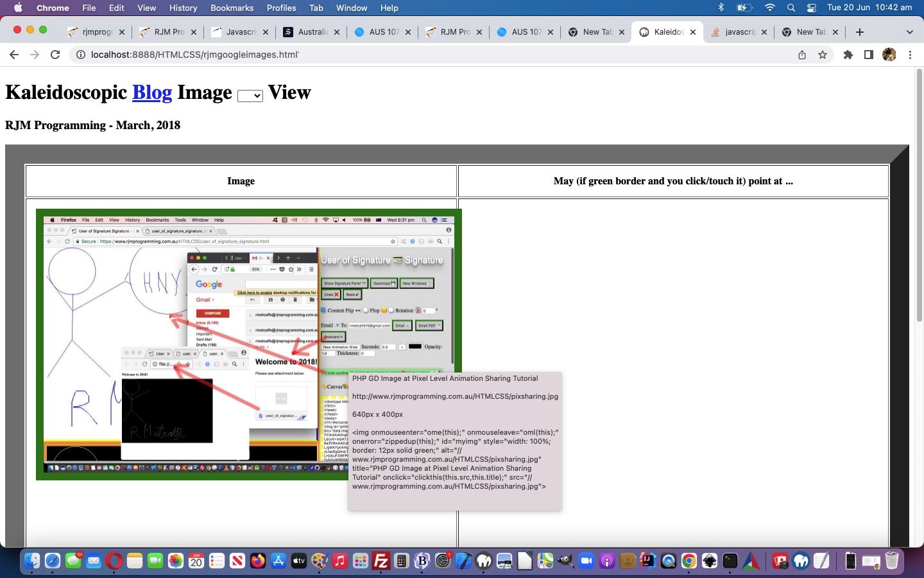This screenshot has height=578, width=924.
Task: Launch IntelliJ IDEA from the dock
Action: pyautogui.click(x=648, y=561)
